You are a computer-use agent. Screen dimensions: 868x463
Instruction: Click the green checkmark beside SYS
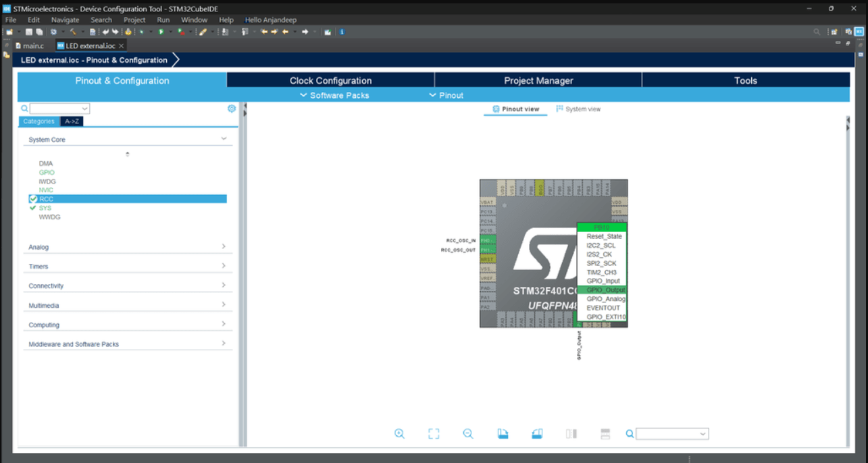(31, 208)
